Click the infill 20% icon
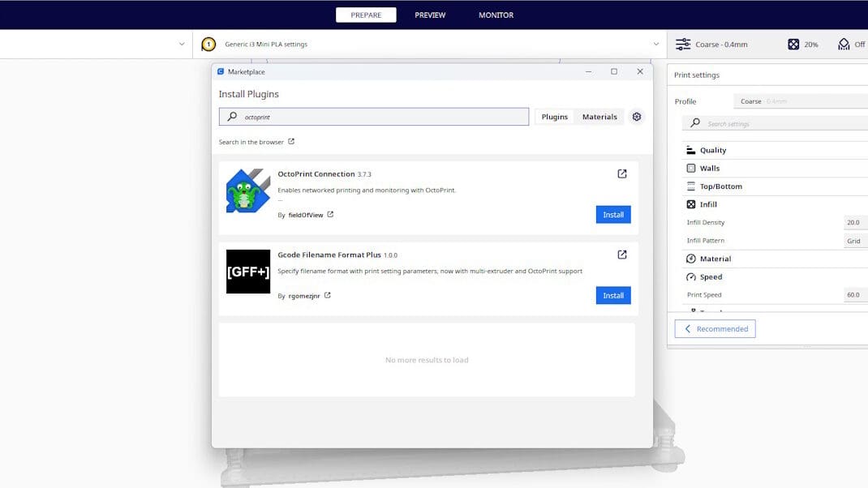This screenshot has width=868, height=488. 793,45
